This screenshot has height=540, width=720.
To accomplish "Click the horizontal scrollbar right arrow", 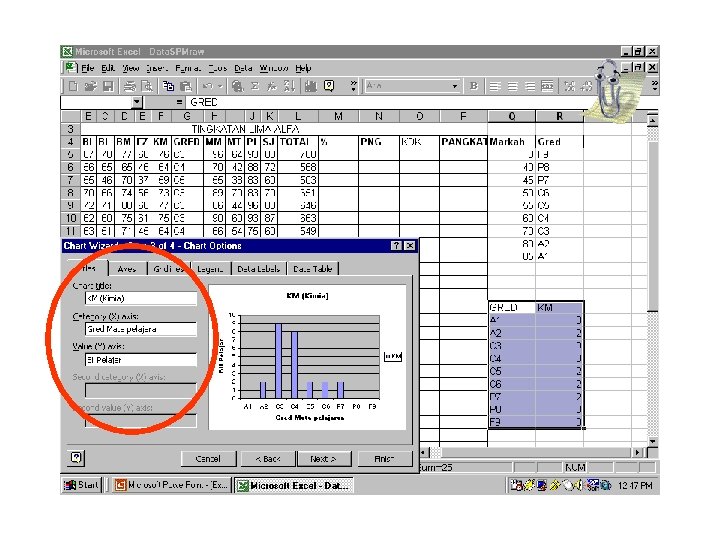I will [637, 453].
